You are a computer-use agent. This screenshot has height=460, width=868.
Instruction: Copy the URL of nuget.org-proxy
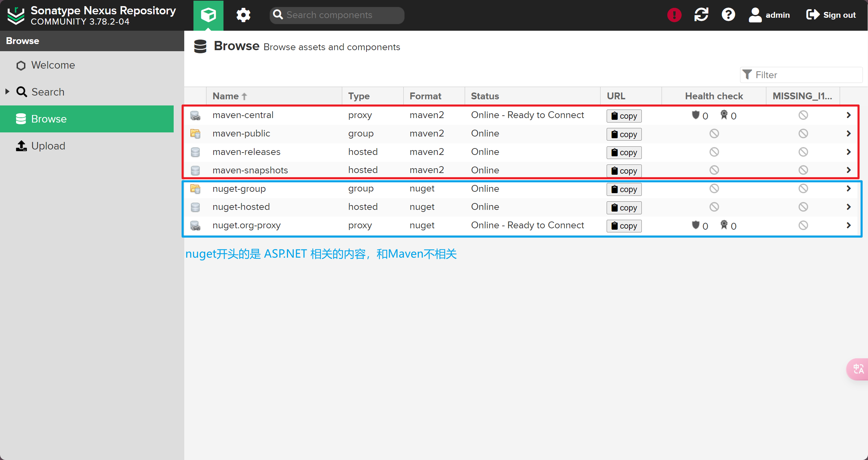624,226
